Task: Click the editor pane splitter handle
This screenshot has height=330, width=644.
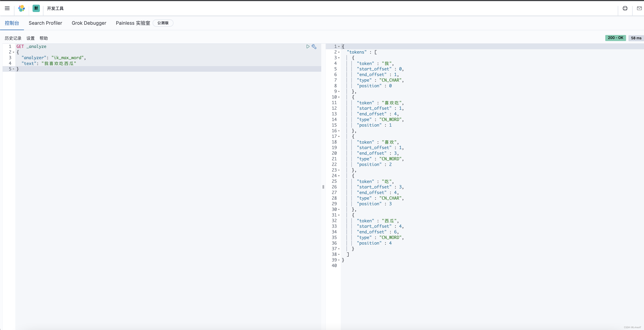Action: pos(323,187)
